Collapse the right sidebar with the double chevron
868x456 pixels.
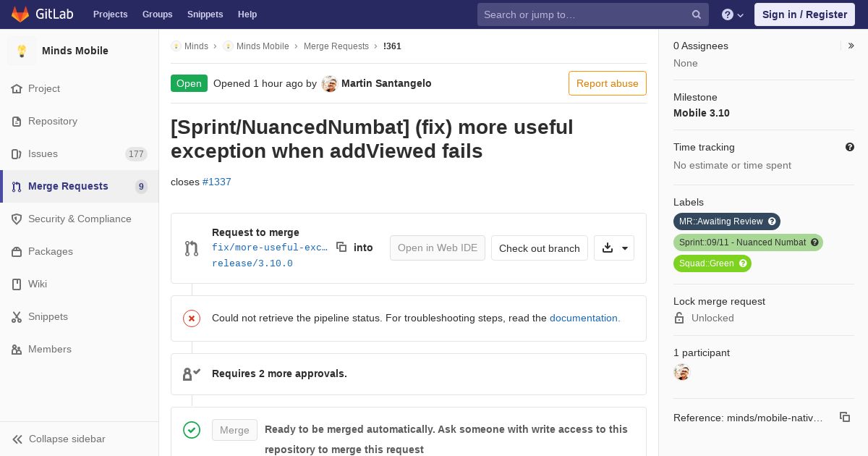point(851,46)
